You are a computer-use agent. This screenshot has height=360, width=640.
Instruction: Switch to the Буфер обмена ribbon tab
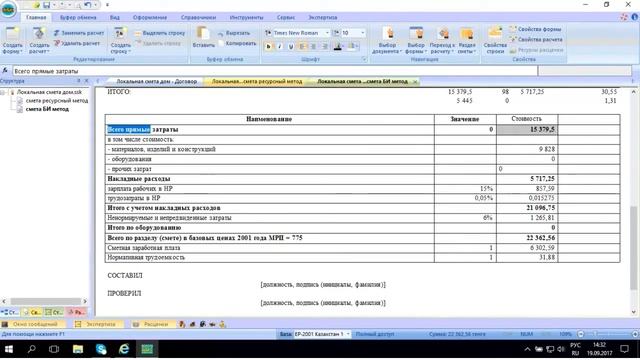tap(78, 18)
